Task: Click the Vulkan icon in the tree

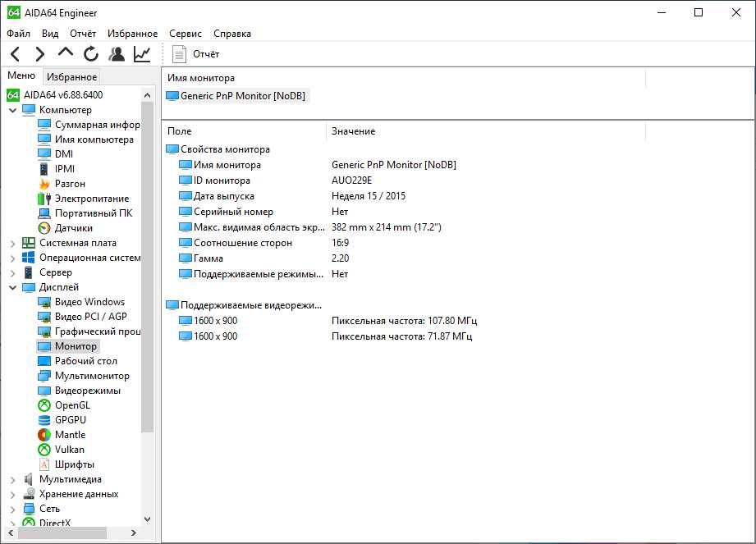Action: 44,450
